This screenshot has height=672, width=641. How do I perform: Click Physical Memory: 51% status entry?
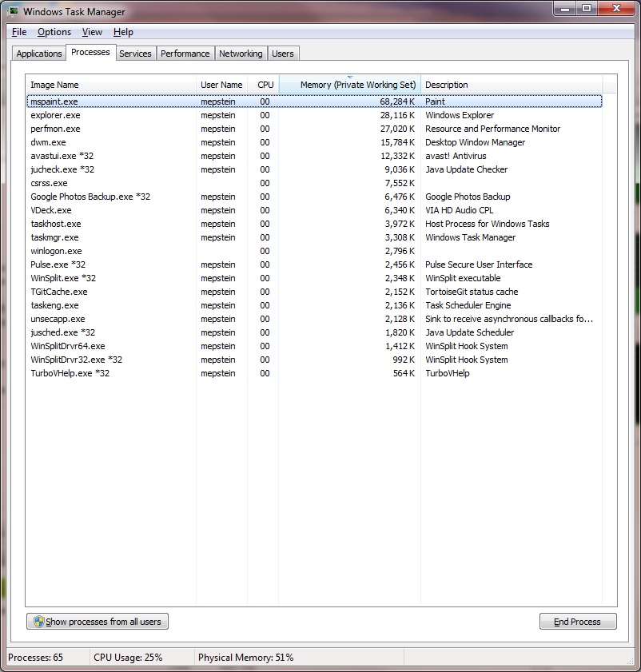245,658
